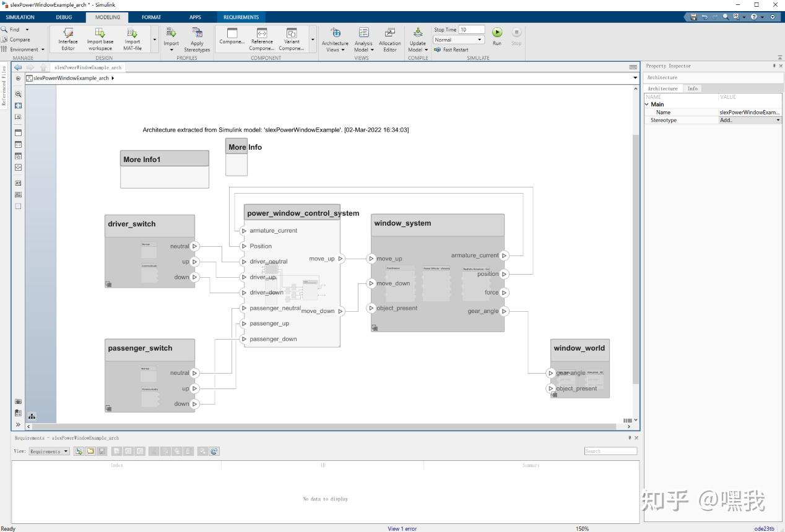Click the Variant Component icon
This screenshot has height=532, width=785.
point(291,38)
